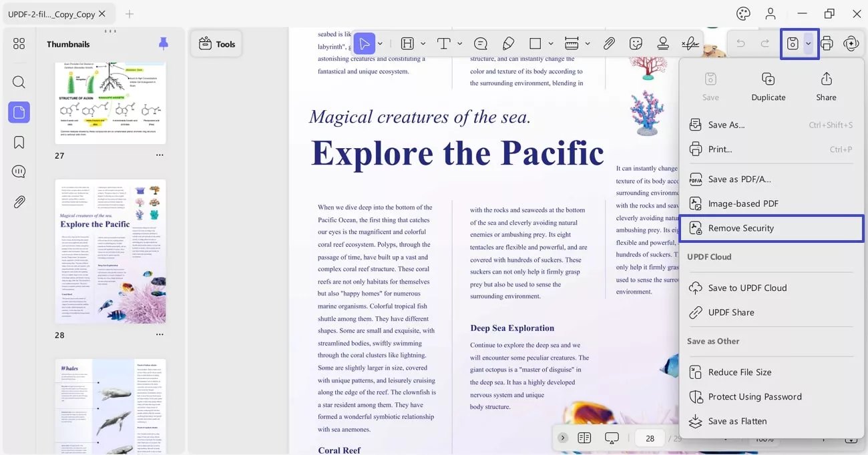Open the comments panel in sidebar
This screenshot has width=868, height=455.
19,172
